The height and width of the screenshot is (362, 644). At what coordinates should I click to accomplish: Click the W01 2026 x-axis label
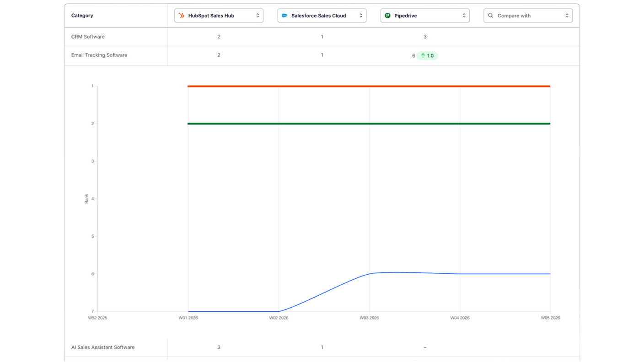[188, 318]
